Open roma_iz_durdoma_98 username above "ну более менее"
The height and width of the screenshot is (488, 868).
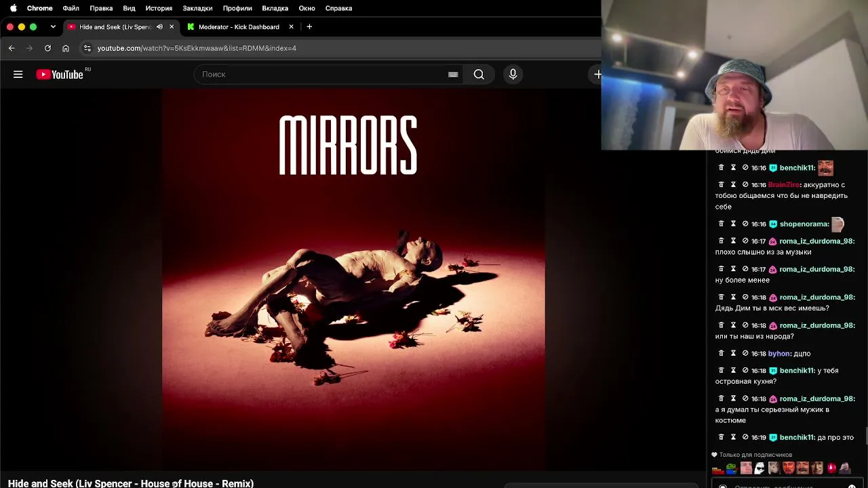coord(817,269)
